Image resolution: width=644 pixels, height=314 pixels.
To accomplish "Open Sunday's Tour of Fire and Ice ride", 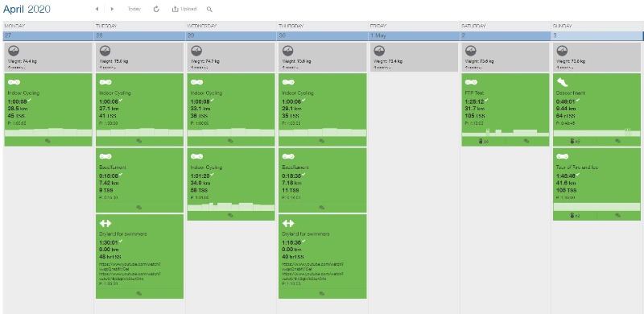I will [597, 184].
